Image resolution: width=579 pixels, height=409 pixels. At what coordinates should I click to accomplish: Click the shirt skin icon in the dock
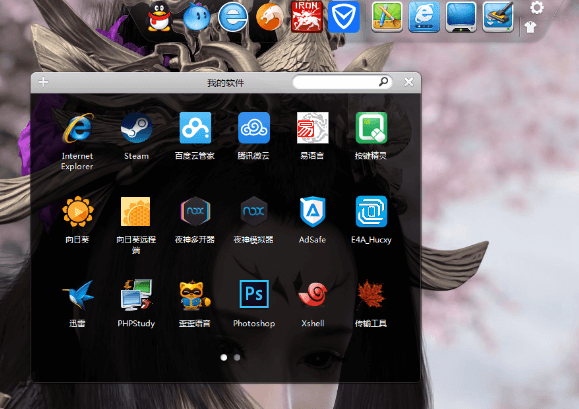[530, 27]
